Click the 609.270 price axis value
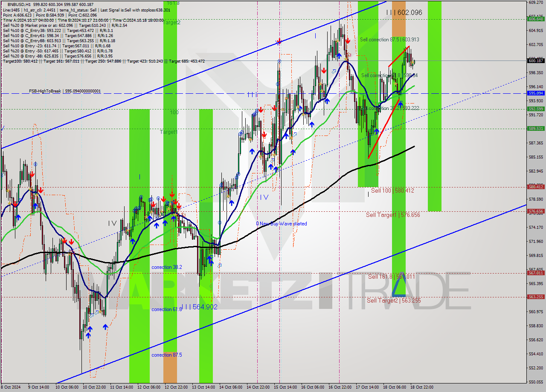This screenshot has width=546, height=392. (x=536, y=3)
